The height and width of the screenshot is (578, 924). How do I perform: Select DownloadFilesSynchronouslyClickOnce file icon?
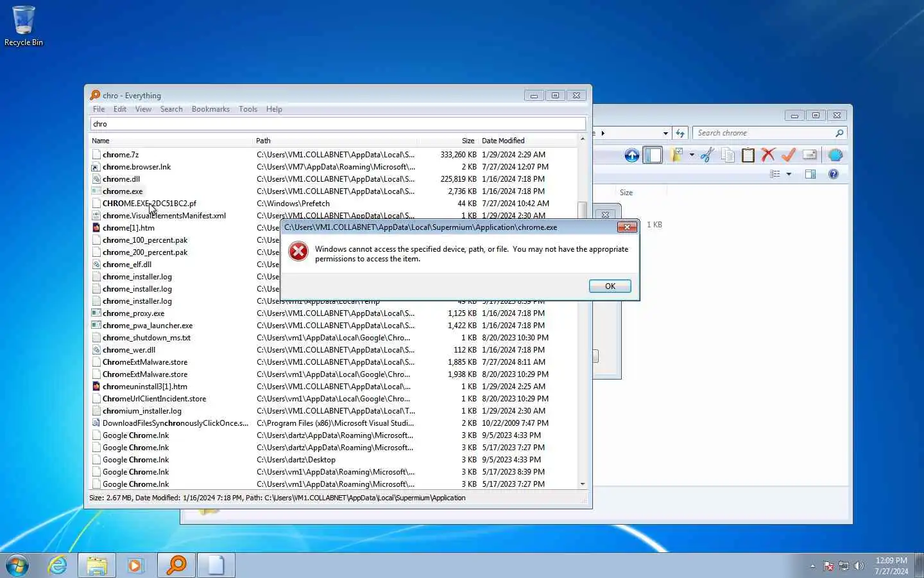(96, 423)
